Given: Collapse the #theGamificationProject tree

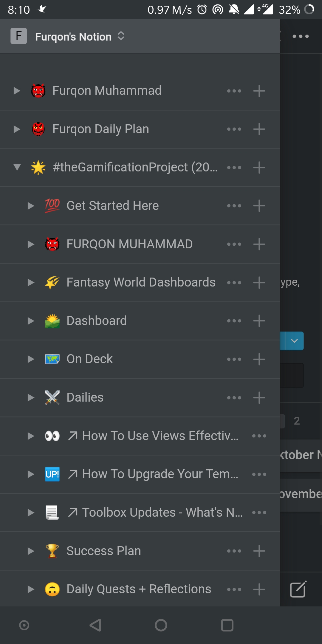Looking at the screenshot, I should point(17,167).
